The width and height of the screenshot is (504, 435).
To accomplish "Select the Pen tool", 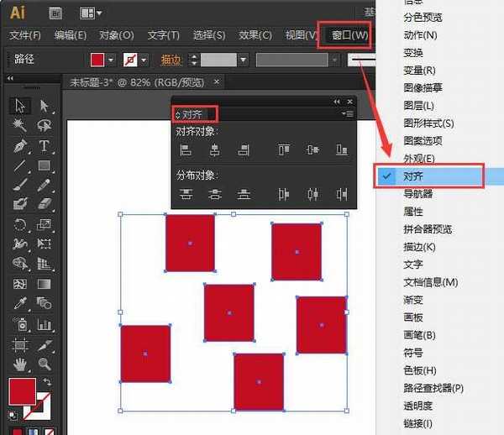I will [x=20, y=145].
